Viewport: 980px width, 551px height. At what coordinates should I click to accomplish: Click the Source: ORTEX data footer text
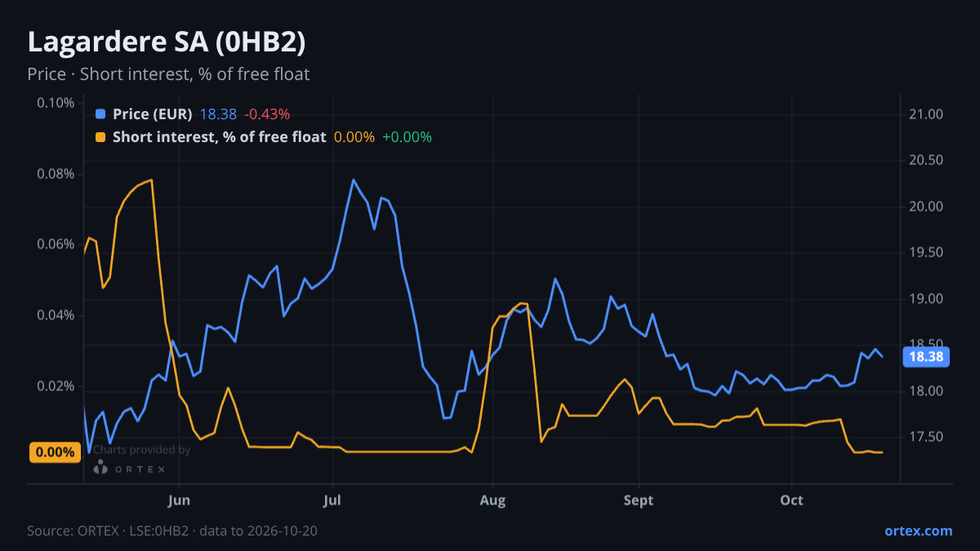pos(172,531)
